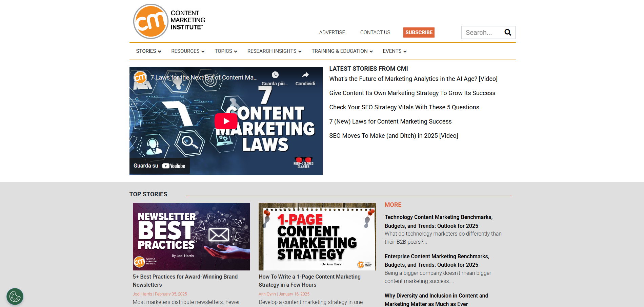Click the MORE heading link

[393, 205]
